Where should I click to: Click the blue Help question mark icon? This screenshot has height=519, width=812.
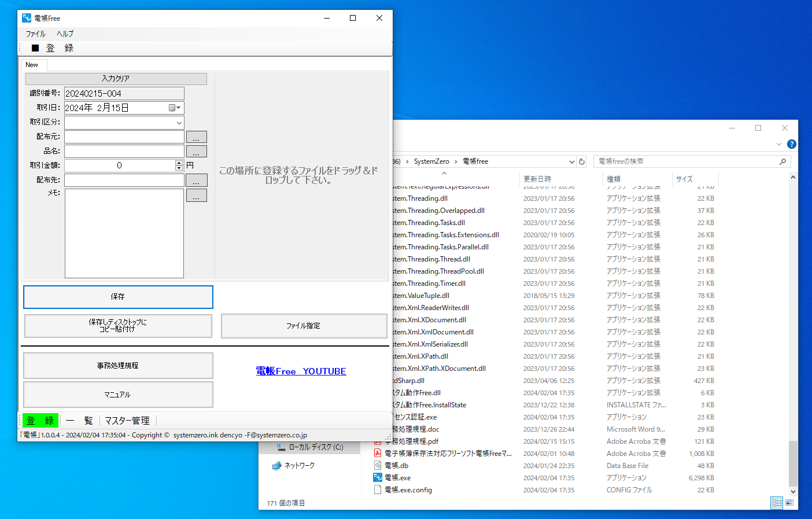pos(791,144)
